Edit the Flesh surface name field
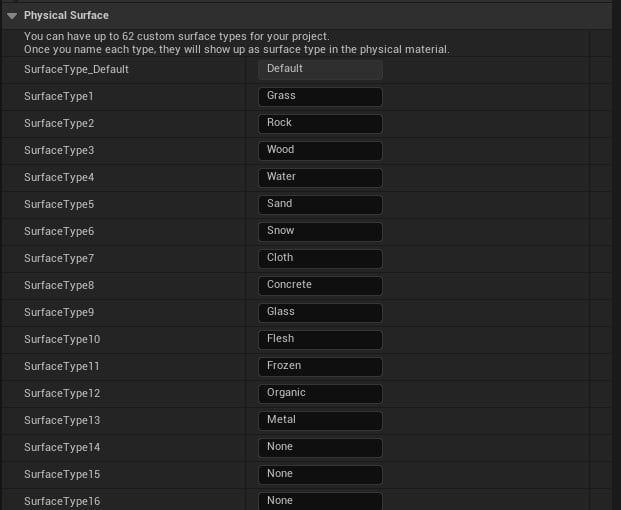Screen dimensions: 621x510 click(320, 339)
